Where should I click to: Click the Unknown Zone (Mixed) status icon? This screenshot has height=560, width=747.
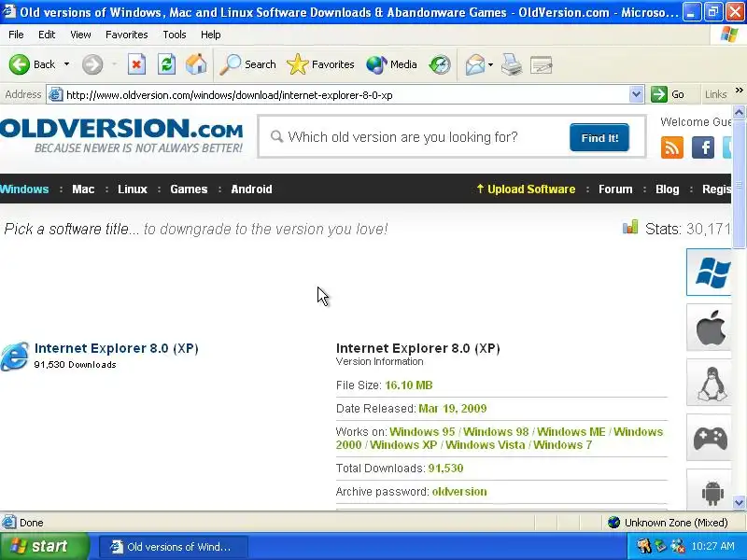[613, 523]
